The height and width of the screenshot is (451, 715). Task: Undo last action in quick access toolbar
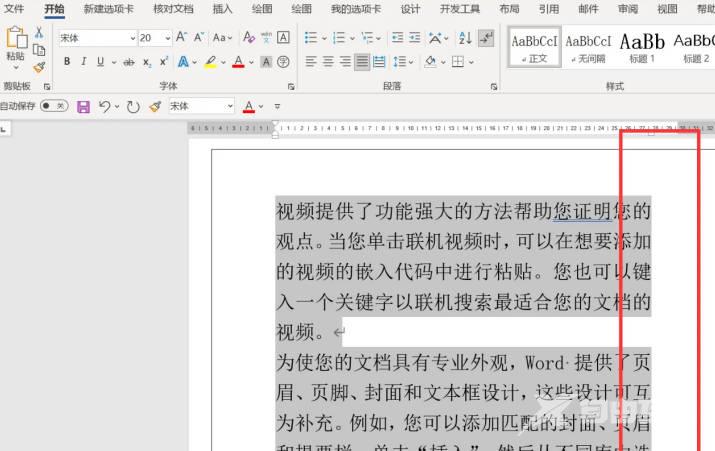[104, 107]
